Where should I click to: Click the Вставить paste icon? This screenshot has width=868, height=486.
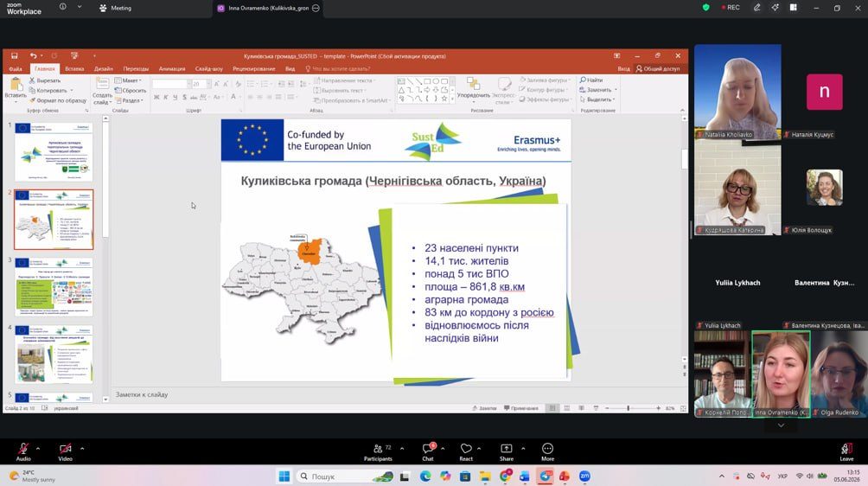[x=16, y=84]
